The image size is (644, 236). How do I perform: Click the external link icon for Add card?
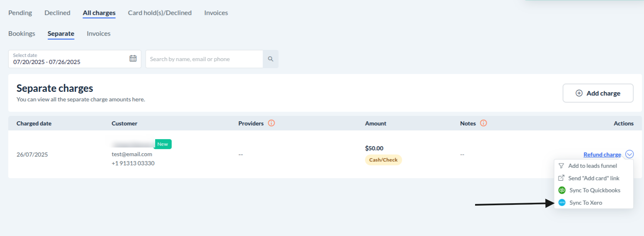coord(561,178)
